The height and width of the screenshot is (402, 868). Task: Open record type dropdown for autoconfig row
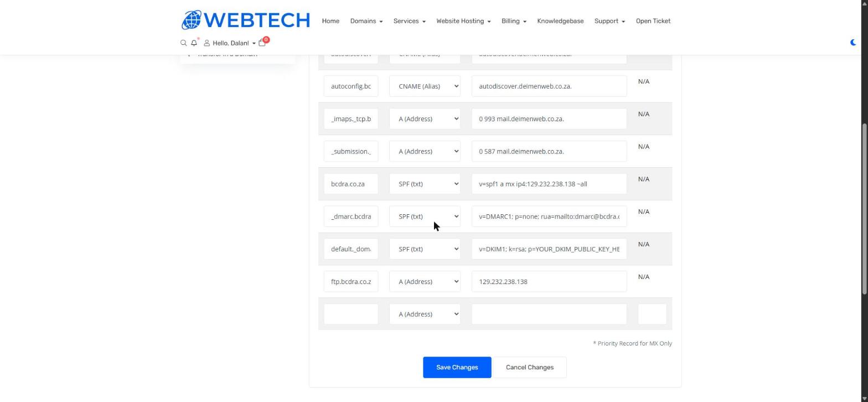[425, 86]
